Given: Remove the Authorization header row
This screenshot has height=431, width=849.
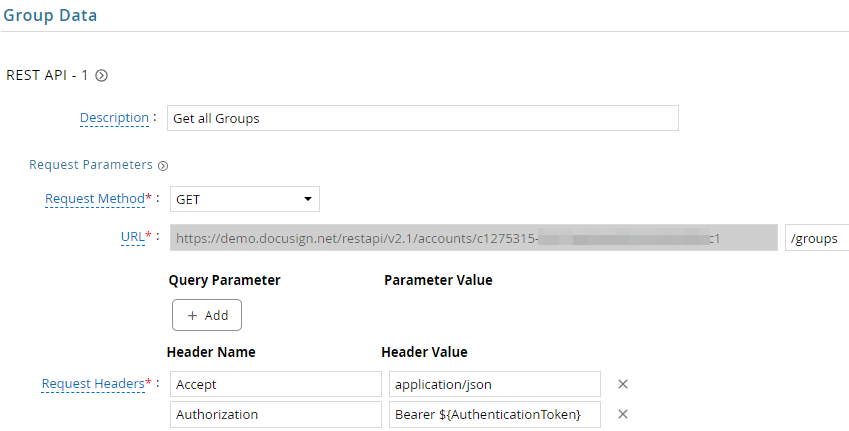Looking at the screenshot, I should point(623,414).
